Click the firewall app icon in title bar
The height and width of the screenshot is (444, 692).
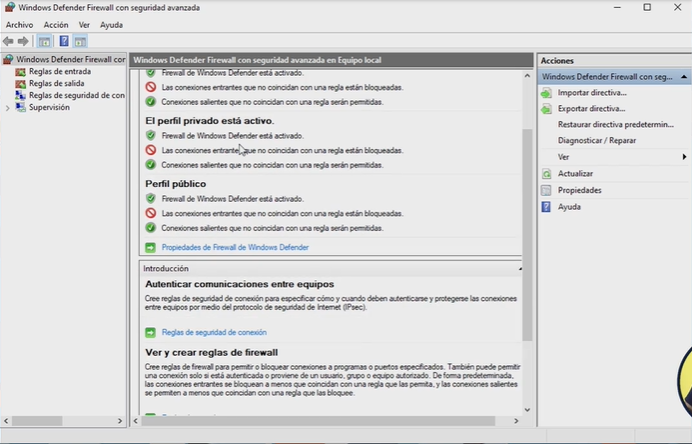10,8
